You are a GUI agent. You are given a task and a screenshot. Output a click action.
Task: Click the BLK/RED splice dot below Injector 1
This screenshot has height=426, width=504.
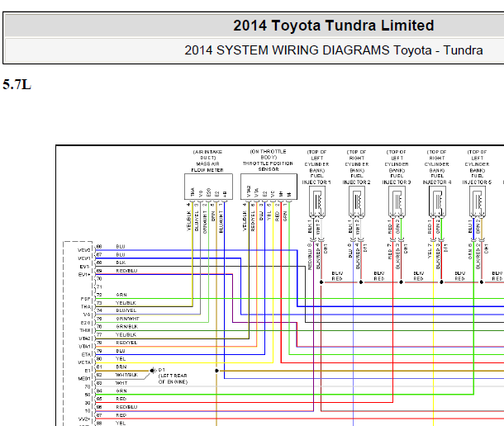click(x=321, y=282)
